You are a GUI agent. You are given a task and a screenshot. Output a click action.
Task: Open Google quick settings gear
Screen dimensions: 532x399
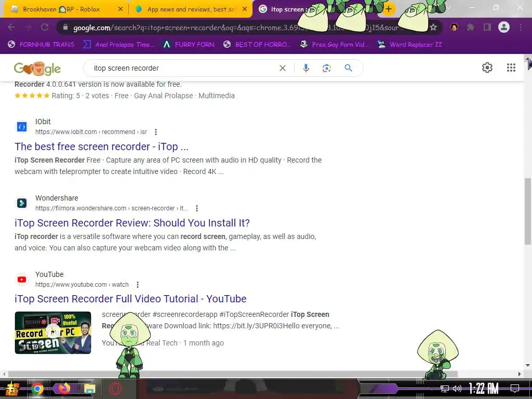tap(487, 68)
